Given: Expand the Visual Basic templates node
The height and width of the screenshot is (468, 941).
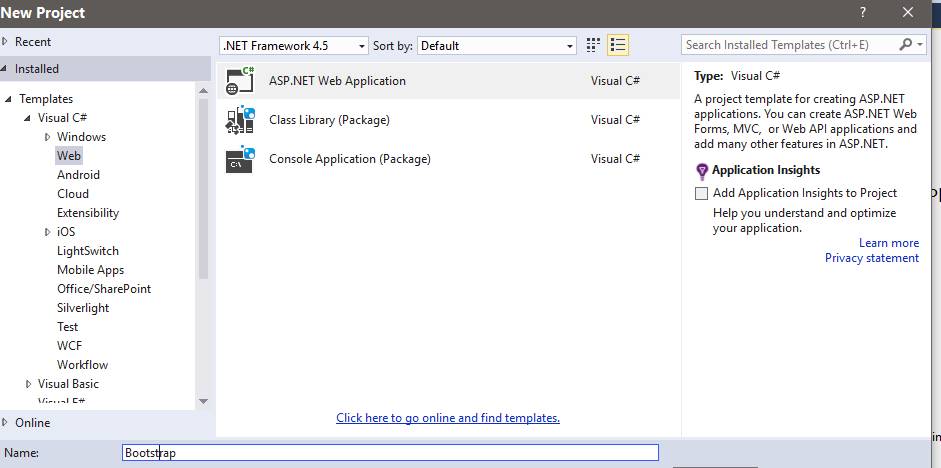Looking at the screenshot, I should pos(28,384).
